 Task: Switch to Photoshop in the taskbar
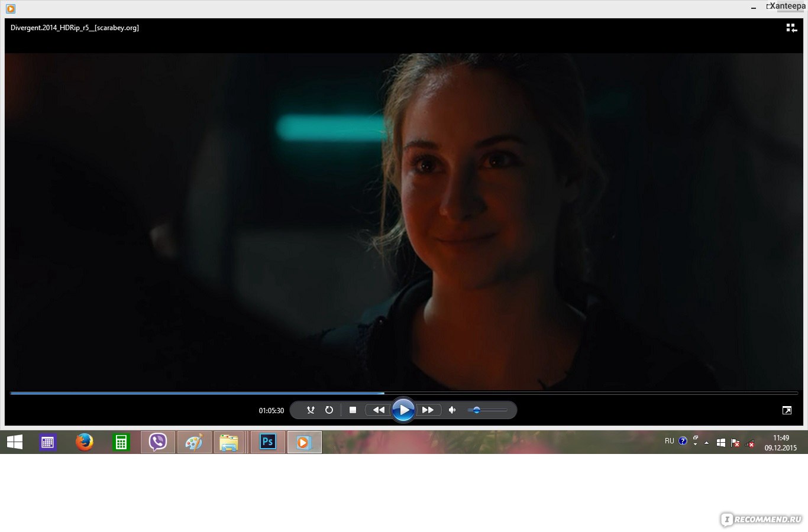[x=268, y=442]
